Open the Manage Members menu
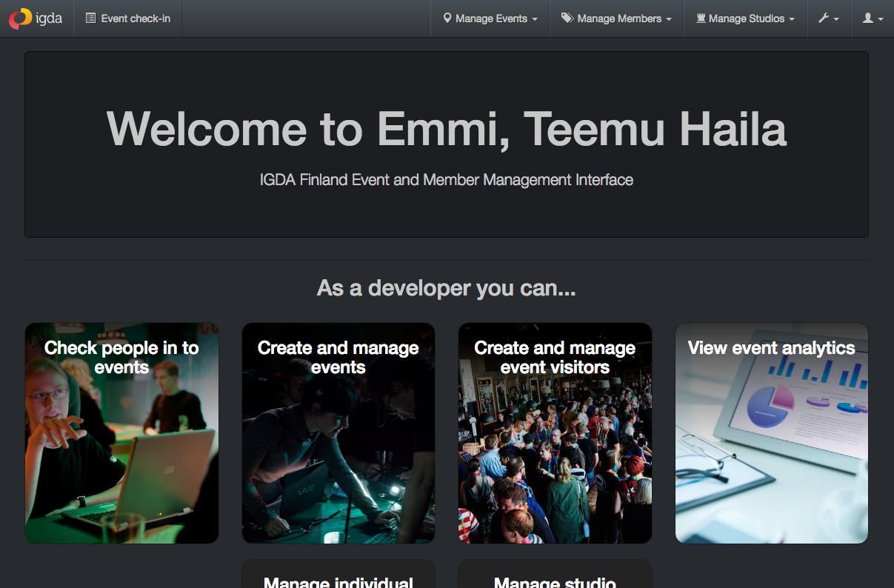Screen dimensions: 894x588 pyautogui.click(x=616, y=19)
